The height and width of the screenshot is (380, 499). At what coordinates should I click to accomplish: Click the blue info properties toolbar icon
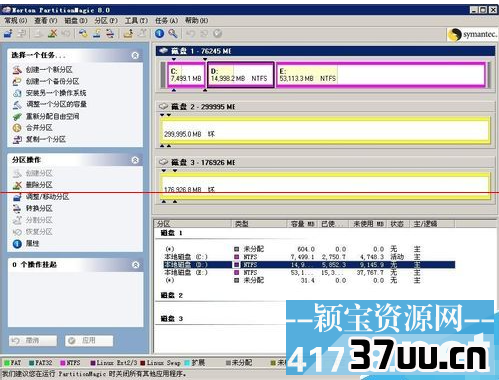[159, 33]
